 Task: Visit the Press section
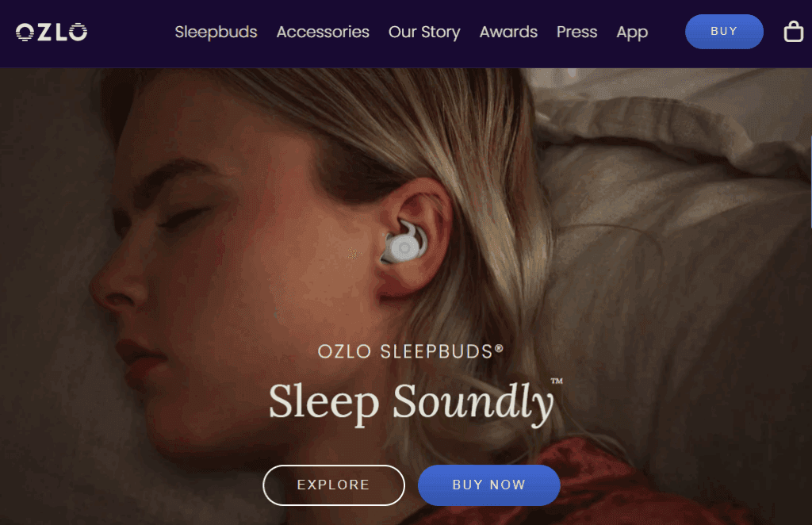(x=576, y=32)
